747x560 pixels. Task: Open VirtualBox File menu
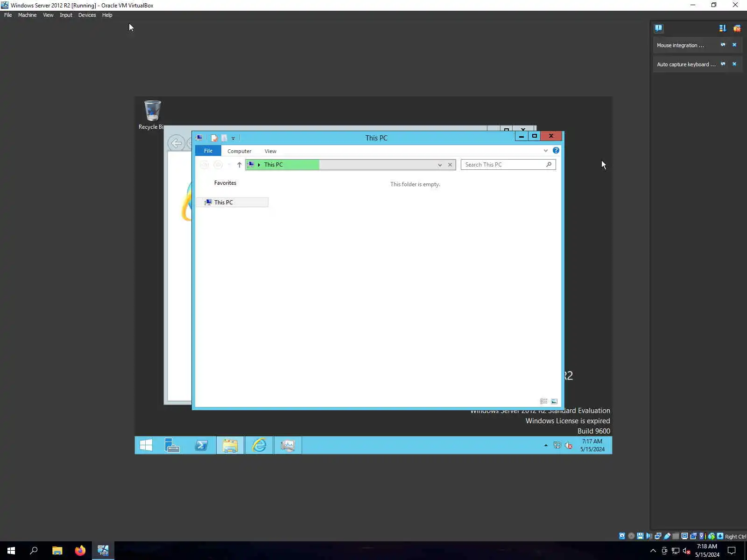click(8, 15)
